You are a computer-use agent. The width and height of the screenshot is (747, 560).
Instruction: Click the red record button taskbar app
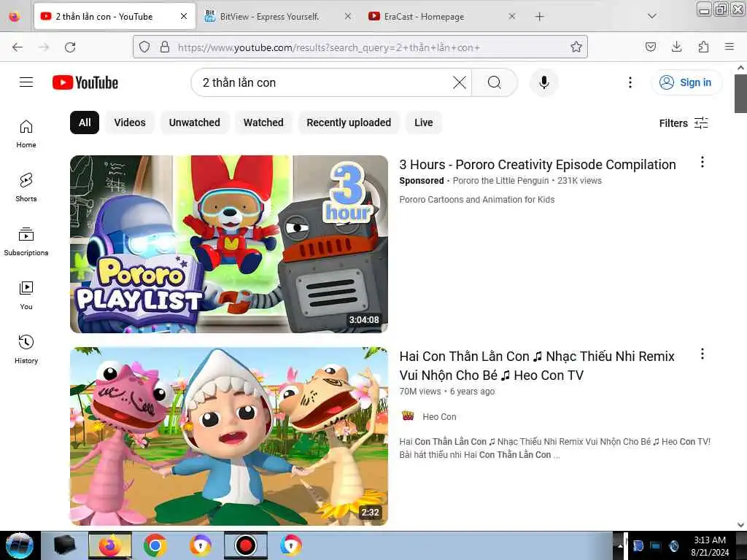pos(245,545)
